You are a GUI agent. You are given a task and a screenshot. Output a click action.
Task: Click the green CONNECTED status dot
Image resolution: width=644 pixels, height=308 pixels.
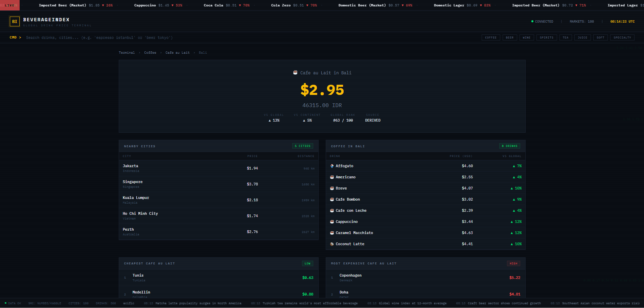point(532,21)
